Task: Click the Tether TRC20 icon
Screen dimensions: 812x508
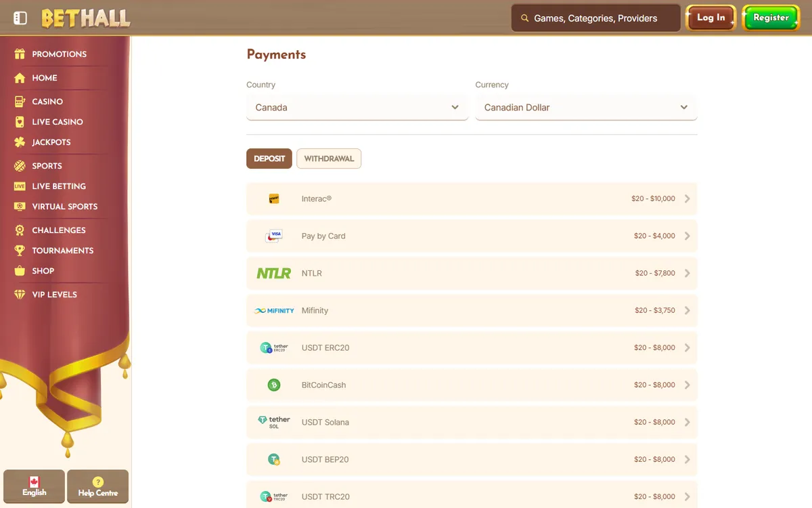Action: (x=274, y=496)
